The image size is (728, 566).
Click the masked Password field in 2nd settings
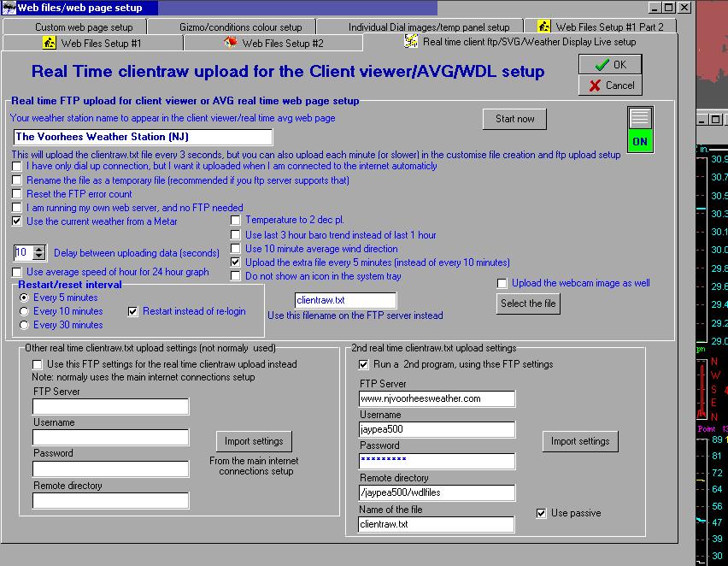tap(437, 461)
